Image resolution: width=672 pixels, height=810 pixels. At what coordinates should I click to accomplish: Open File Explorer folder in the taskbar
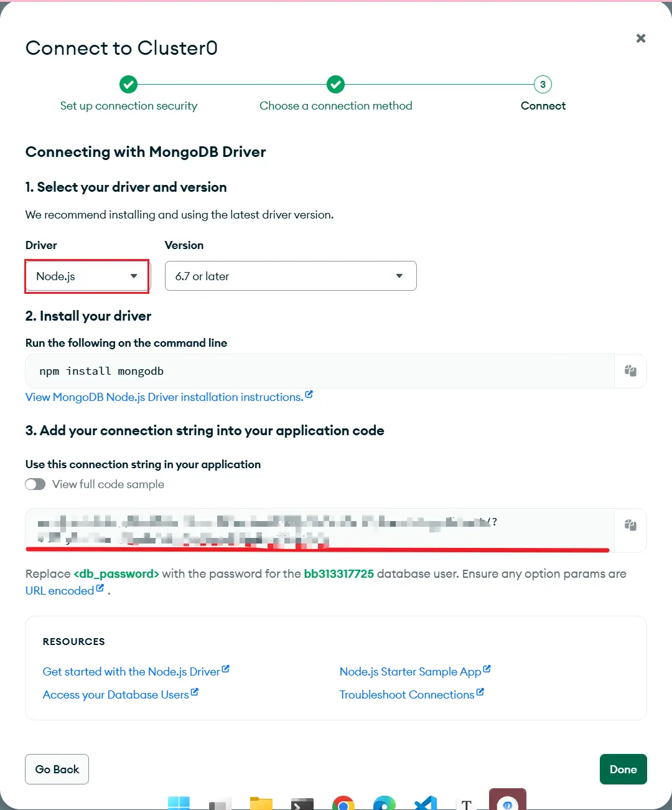point(261,803)
